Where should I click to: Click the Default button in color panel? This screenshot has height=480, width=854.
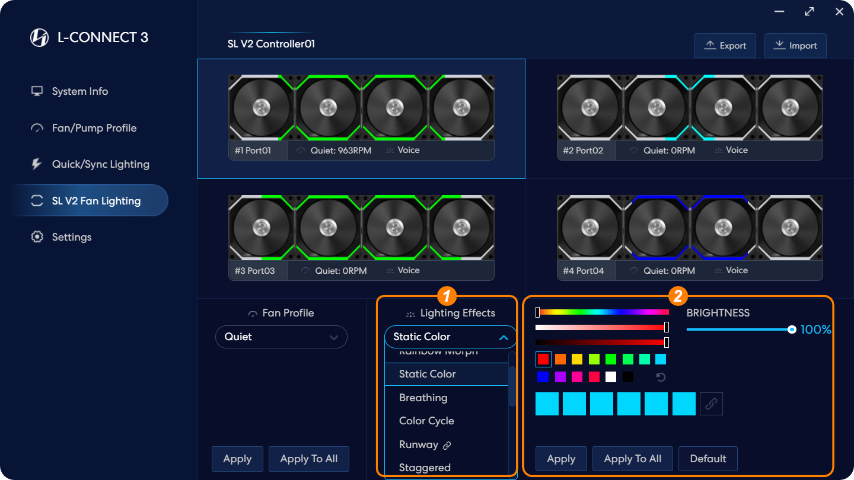(707, 459)
